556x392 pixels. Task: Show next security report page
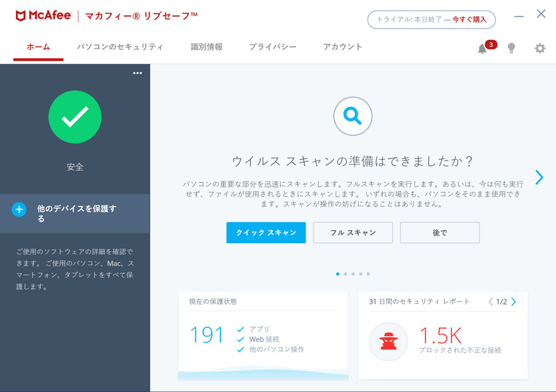point(514,302)
